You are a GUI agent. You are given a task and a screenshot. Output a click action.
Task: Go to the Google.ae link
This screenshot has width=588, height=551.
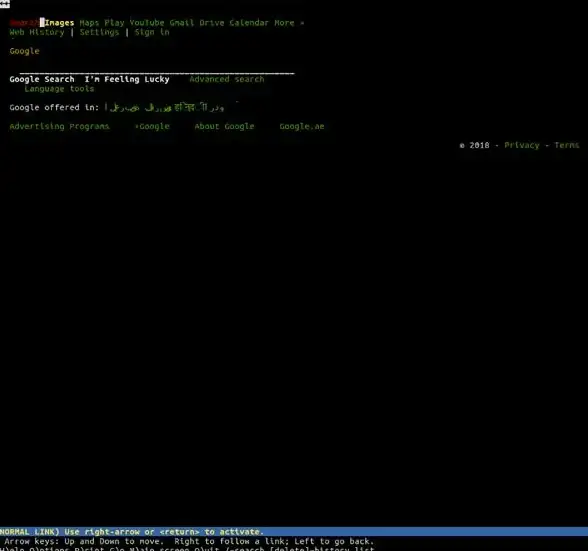coord(302,127)
